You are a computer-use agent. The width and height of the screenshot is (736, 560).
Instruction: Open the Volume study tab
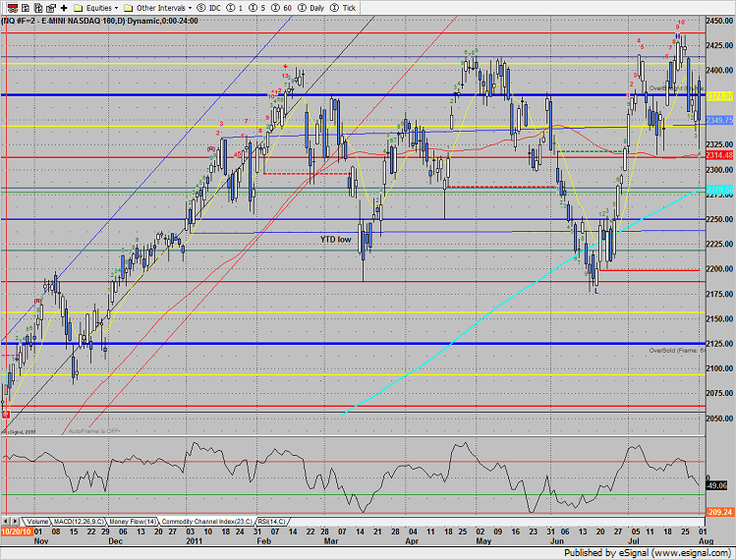click(37, 522)
